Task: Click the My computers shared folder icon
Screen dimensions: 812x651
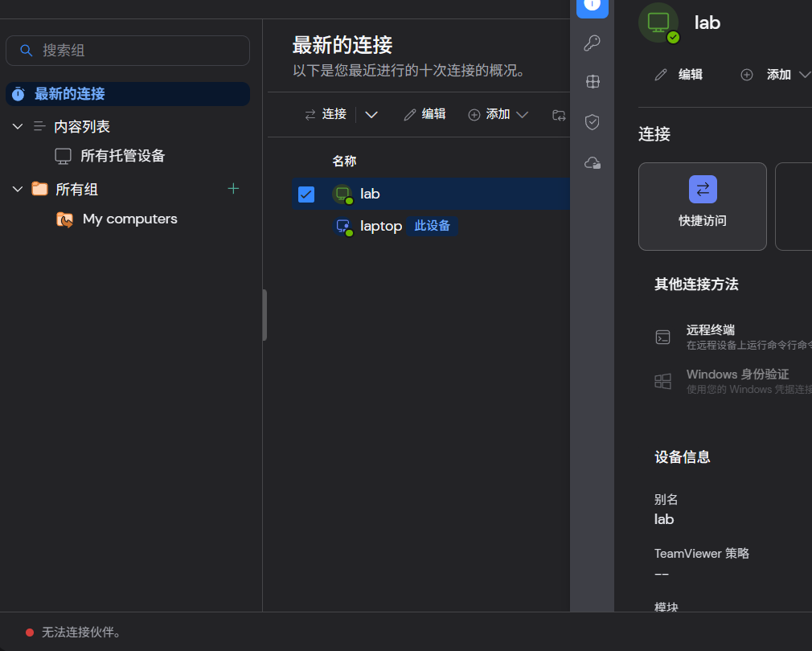Action: [x=64, y=219]
